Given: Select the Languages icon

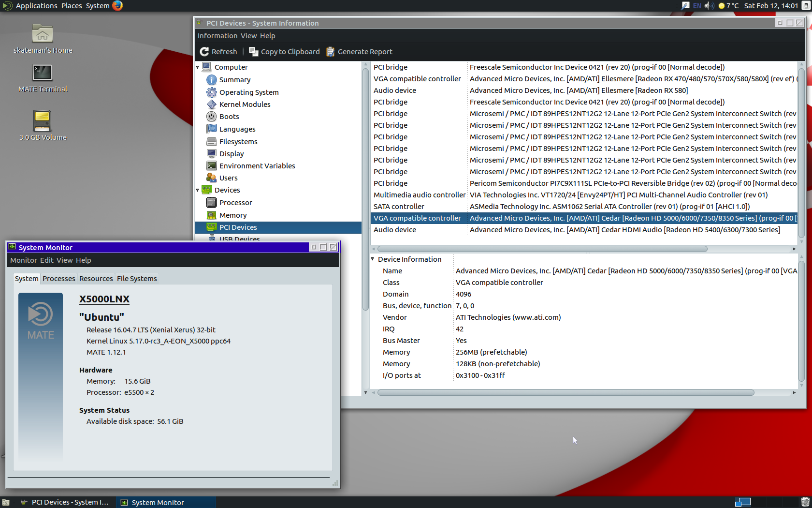Looking at the screenshot, I should click(211, 129).
